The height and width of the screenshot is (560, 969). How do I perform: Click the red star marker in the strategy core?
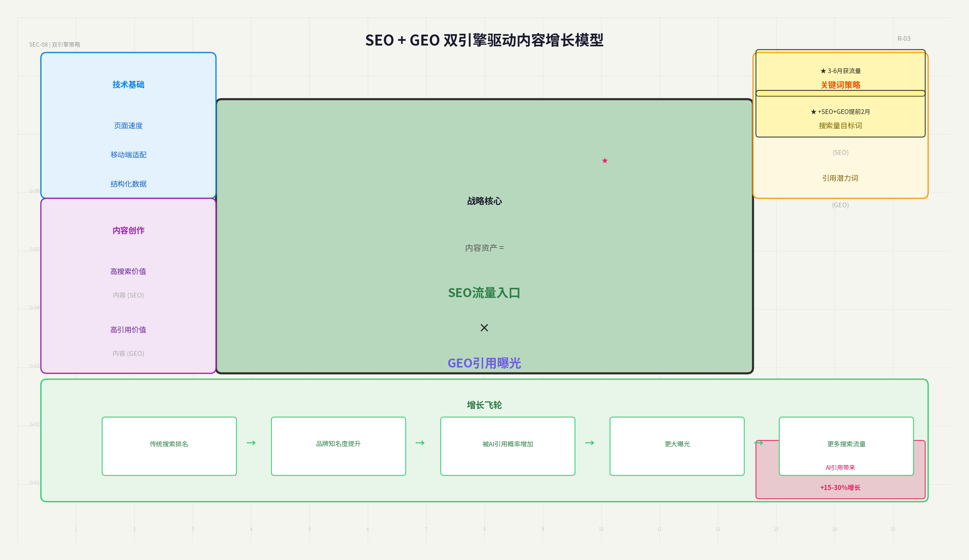(x=604, y=161)
